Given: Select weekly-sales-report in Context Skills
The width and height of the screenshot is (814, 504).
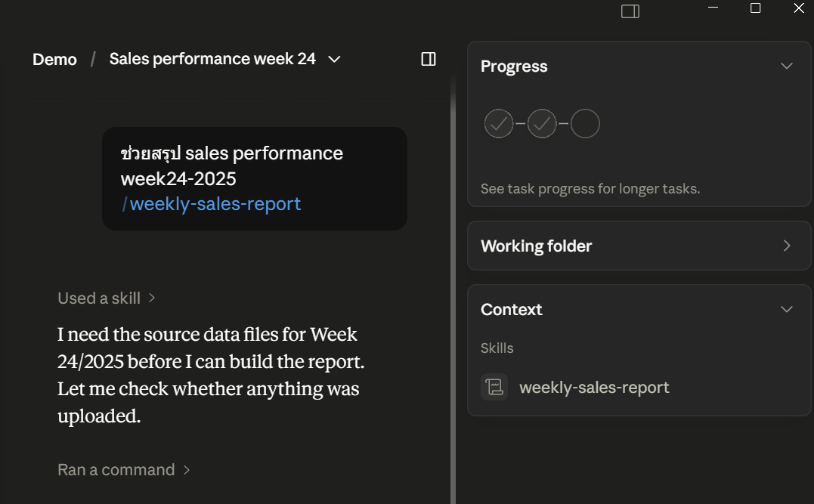Looking at the screenshot, I should pyautogui.click(x=594, y=387).
